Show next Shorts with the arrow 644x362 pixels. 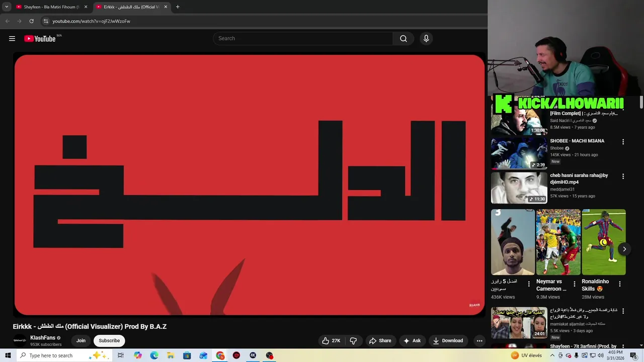624,249
